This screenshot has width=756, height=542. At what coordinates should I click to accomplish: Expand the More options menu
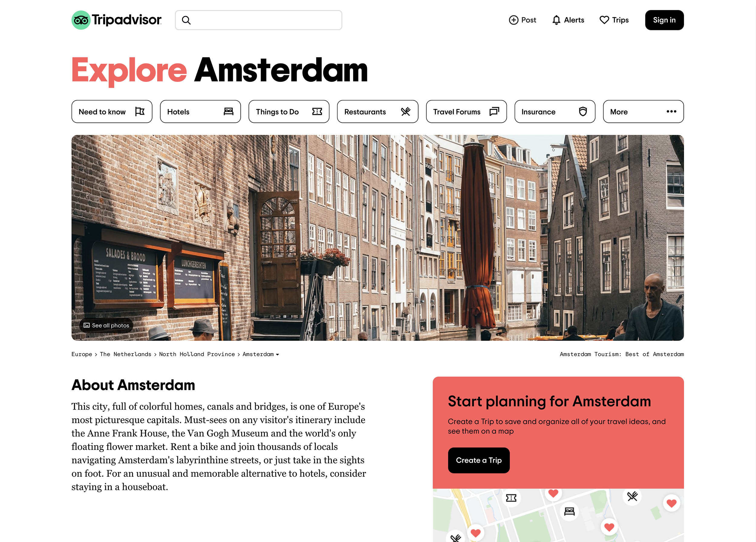[x=643, y=112]
